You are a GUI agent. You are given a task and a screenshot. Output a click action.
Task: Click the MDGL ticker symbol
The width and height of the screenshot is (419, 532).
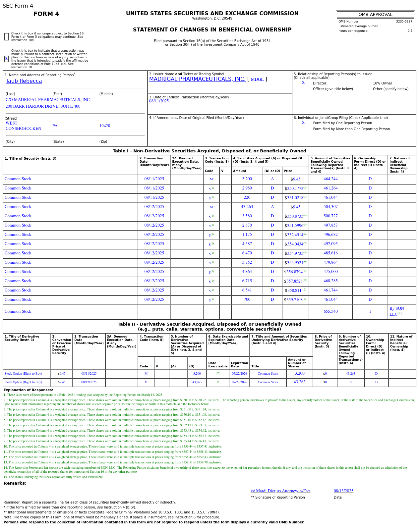(257, 80)
